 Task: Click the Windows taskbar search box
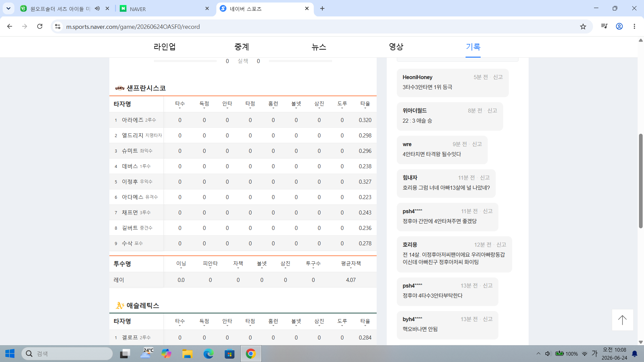[x=67, y=354]
